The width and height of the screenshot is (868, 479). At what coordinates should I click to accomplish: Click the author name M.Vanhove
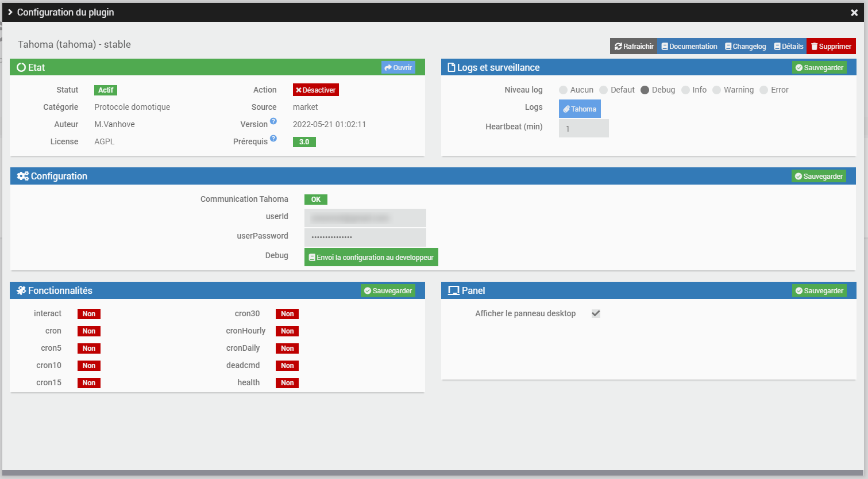coord(114,124)
